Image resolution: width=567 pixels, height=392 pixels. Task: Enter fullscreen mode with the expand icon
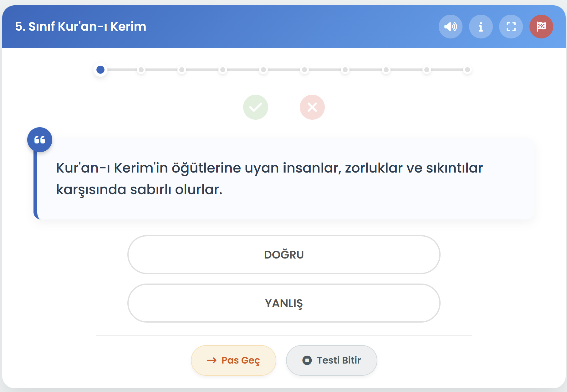511,27
